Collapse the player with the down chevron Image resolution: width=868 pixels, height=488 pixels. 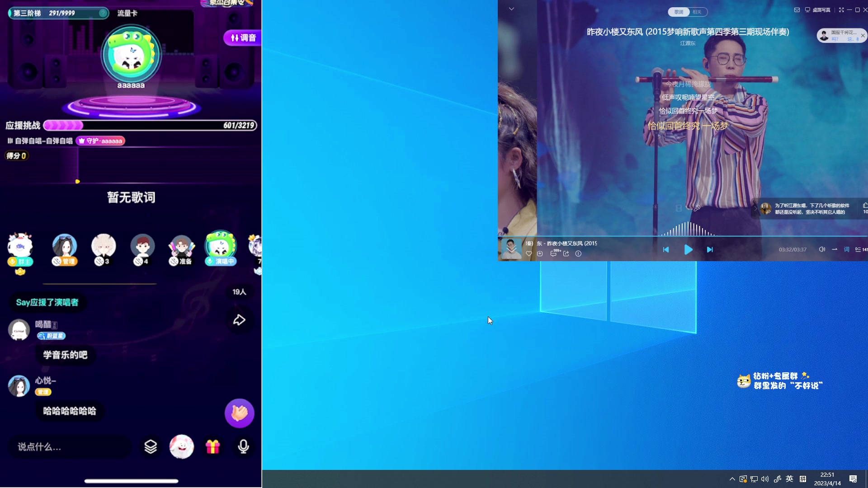(511, 9)
